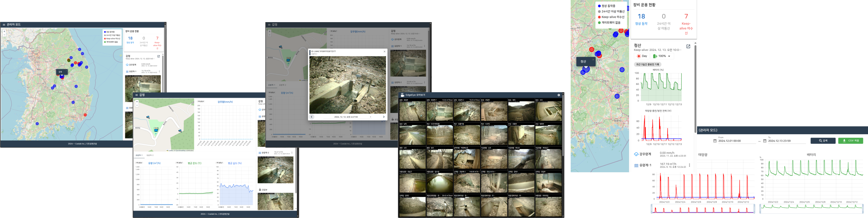Screen dimensions: 868x218
Task: Click the 검색 search button
Action: [823, 141]
